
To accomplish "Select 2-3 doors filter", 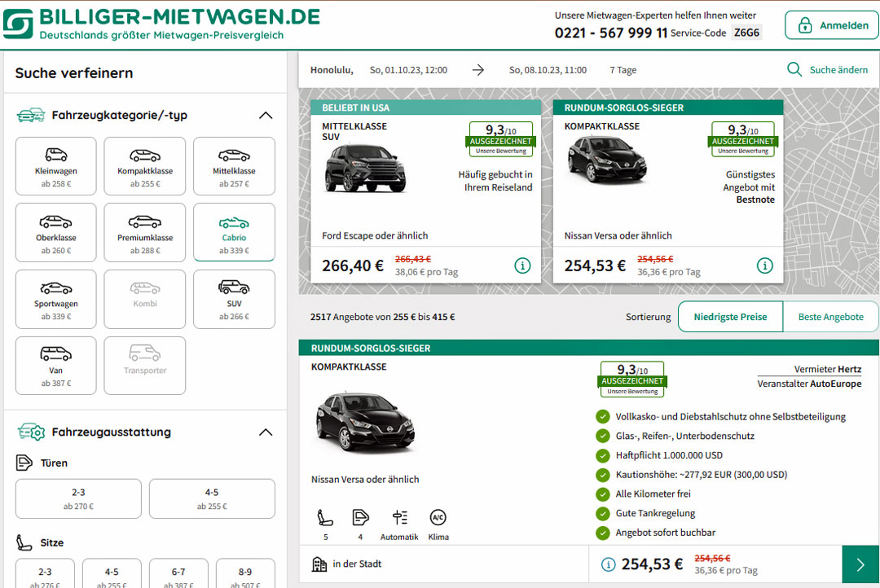I will [x=78, y=498].
